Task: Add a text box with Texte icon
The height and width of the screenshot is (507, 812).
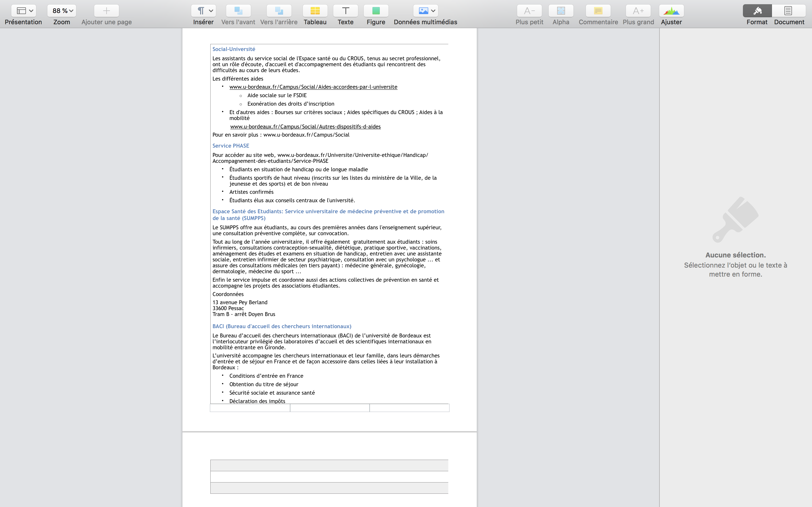Action: click(x=345, y=11)
